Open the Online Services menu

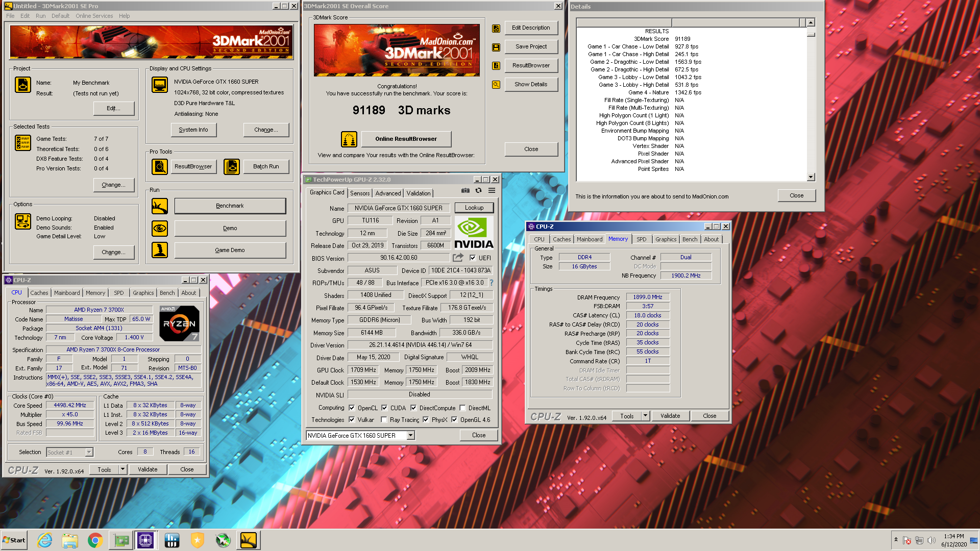pos(94,16)
